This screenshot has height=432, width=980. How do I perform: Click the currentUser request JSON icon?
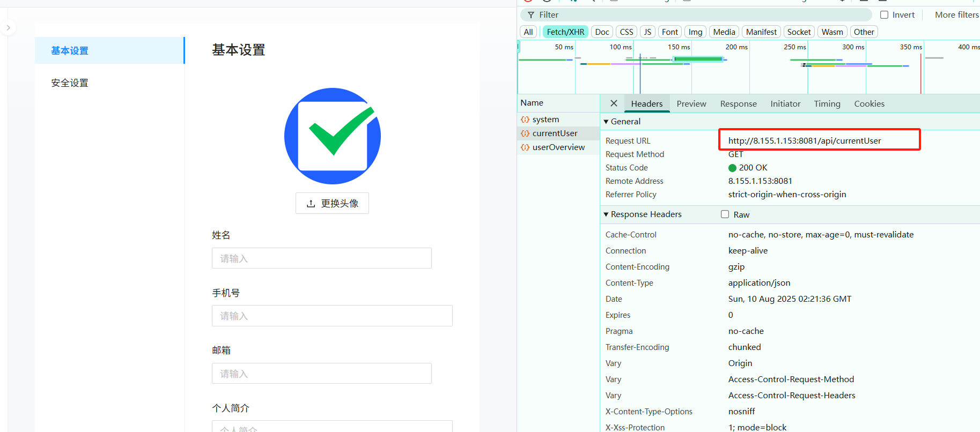525,133
